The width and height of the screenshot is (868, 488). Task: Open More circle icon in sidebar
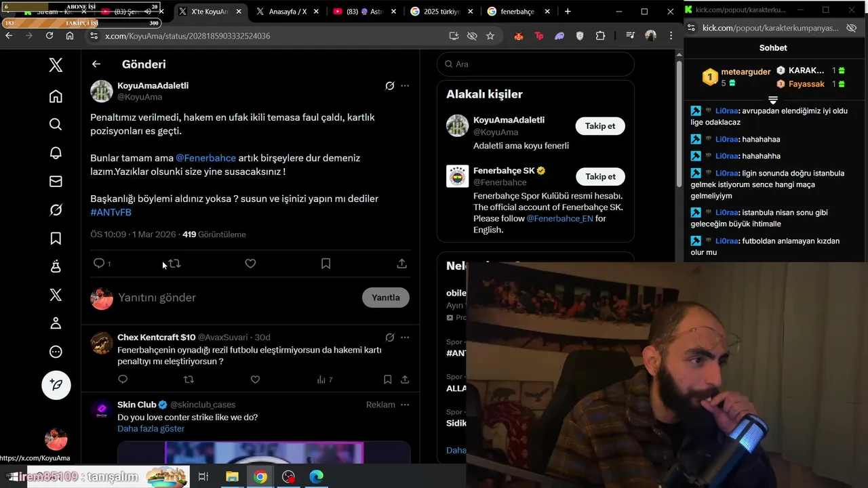(56, 352)
